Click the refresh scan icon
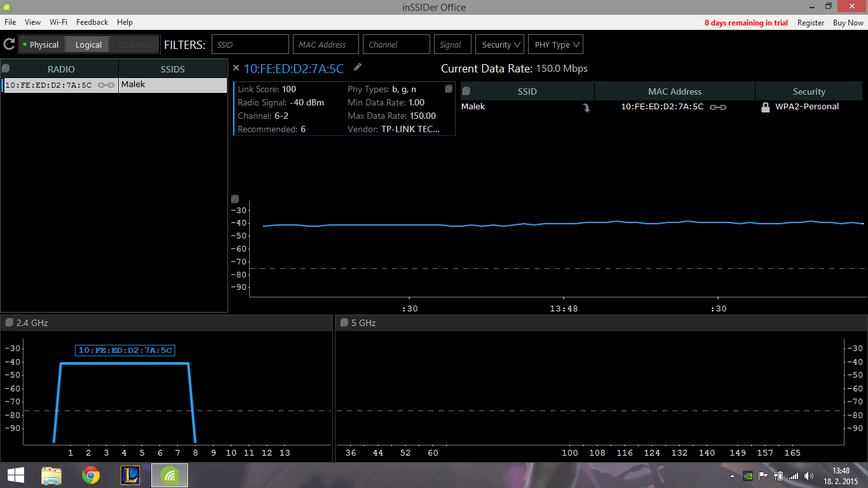Screen dimensions: 868x488 pyautogui.click(x=10, y=44)
